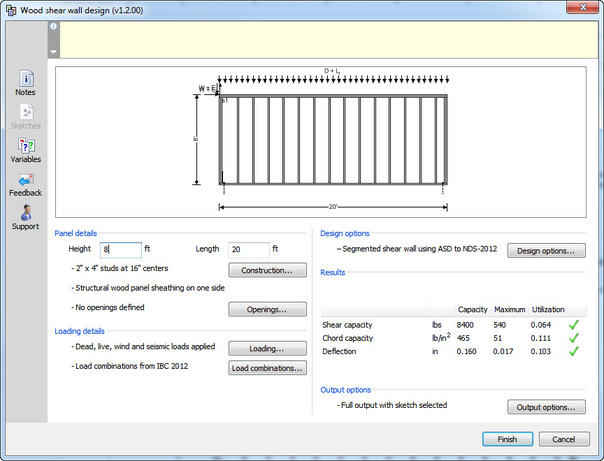Open Load combinations... settings
This screenshot has height=461, width=604.
(x=267, y=368)
